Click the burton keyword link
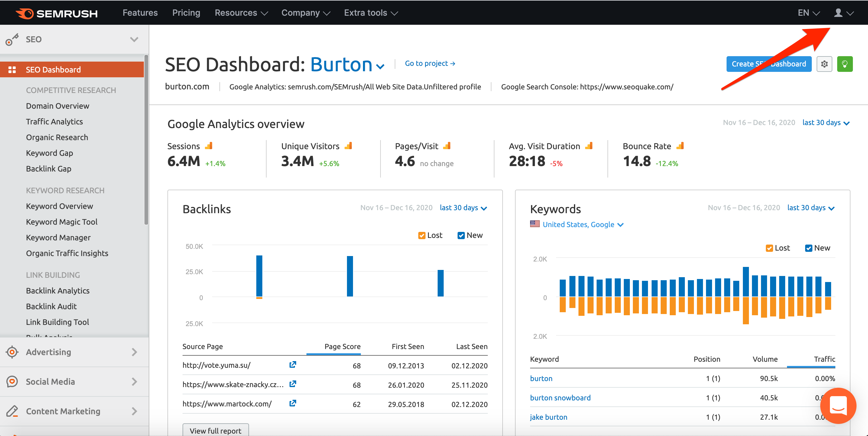 pos(541,378)
